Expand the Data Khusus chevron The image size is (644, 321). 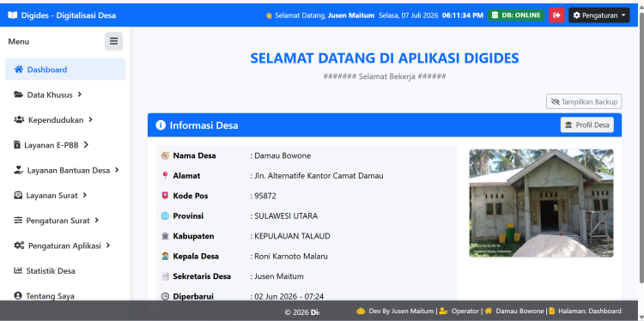[80, 94]
